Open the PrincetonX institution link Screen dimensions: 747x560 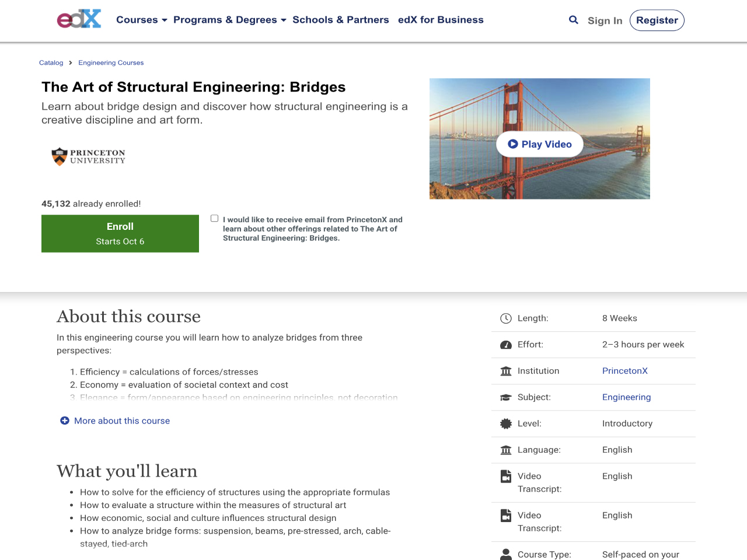click(x=625, y=371)
